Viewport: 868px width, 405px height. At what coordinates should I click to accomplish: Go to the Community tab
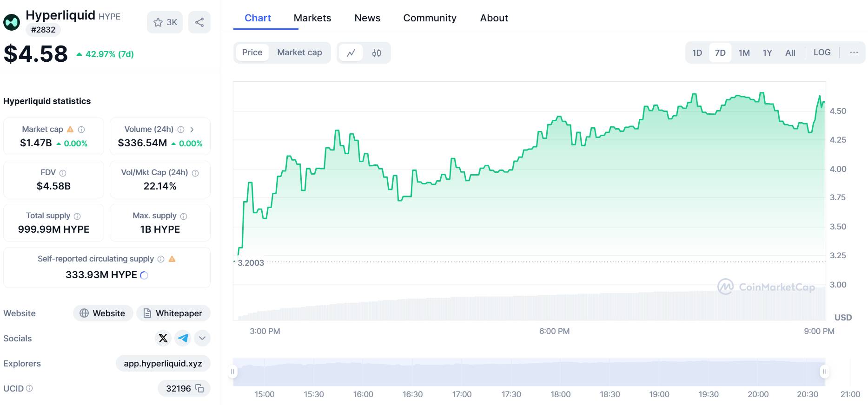(x=430, y=18)
